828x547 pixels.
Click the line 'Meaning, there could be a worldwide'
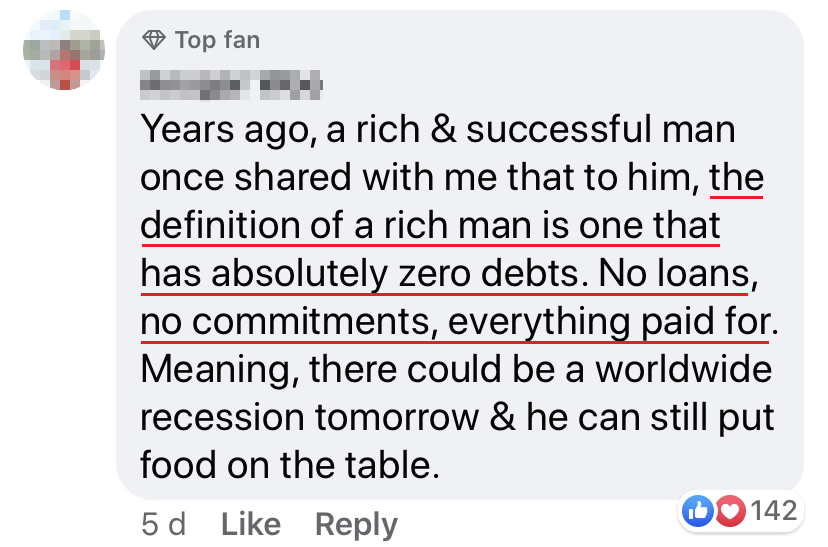click(x=455, y=370)
